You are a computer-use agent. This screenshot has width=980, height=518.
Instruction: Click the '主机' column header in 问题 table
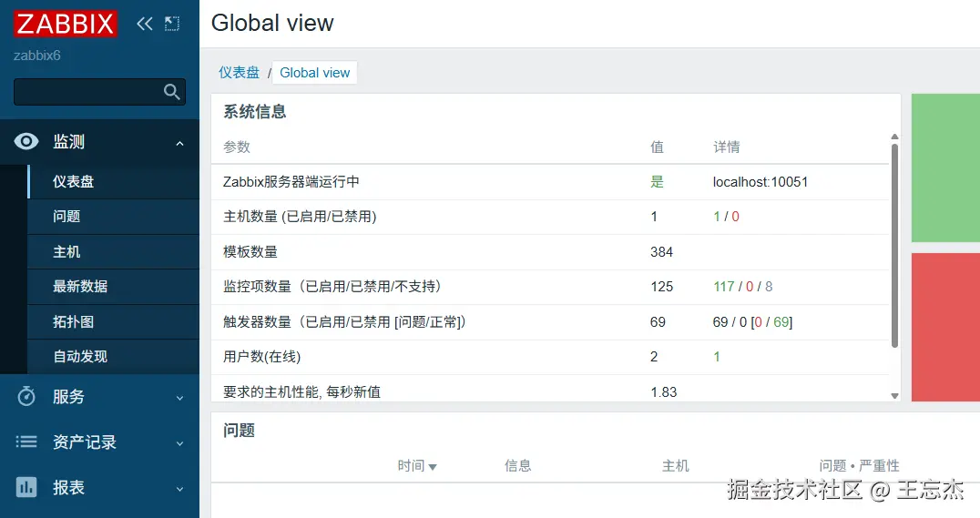pos(676,465)
